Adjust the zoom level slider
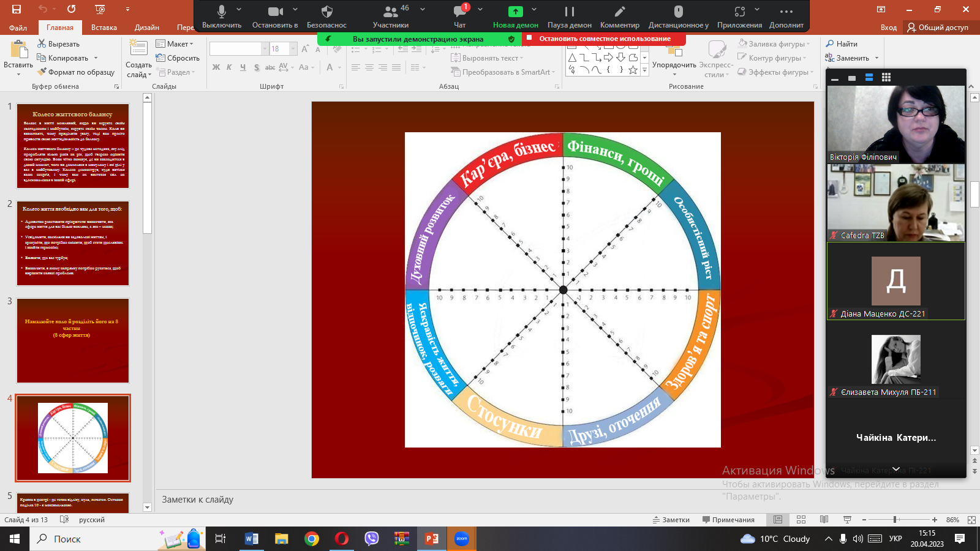Image resolution: width=980 pixels, height=551 pixels. (x=895, y=520)
